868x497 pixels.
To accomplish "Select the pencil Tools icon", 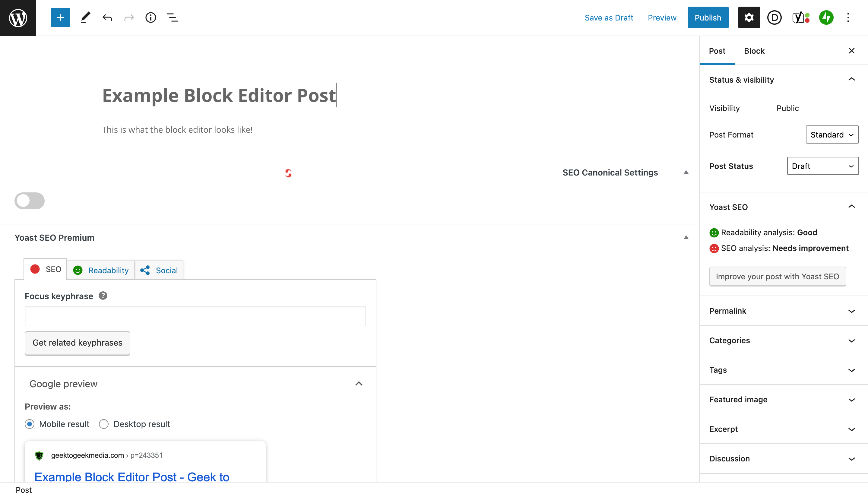I will (x=85, y=17).
